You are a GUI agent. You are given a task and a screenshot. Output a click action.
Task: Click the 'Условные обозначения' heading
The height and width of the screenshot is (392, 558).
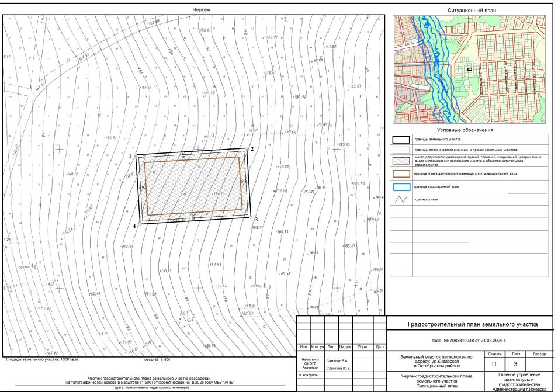pos(465,130)
